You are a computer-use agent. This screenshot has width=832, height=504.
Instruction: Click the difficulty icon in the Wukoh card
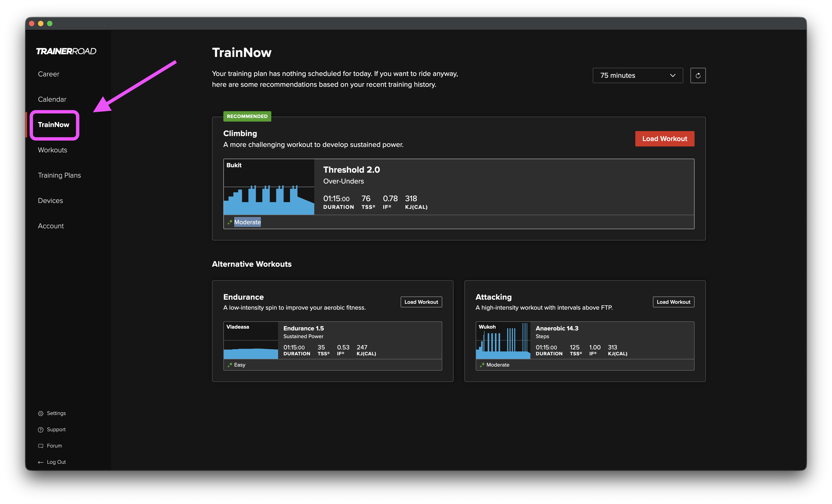[482, 365]
